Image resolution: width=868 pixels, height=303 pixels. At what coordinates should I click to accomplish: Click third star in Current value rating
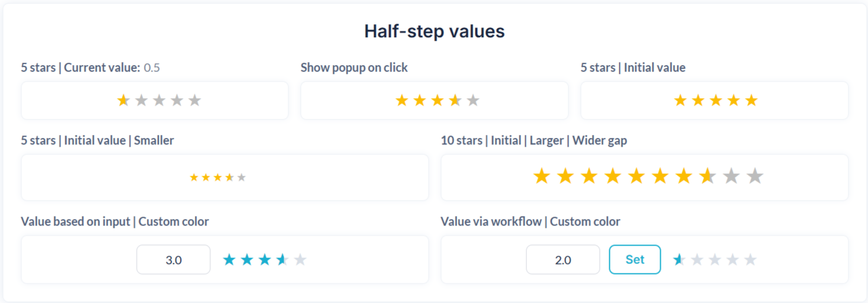pyautogui.click(x=159, y=101)
